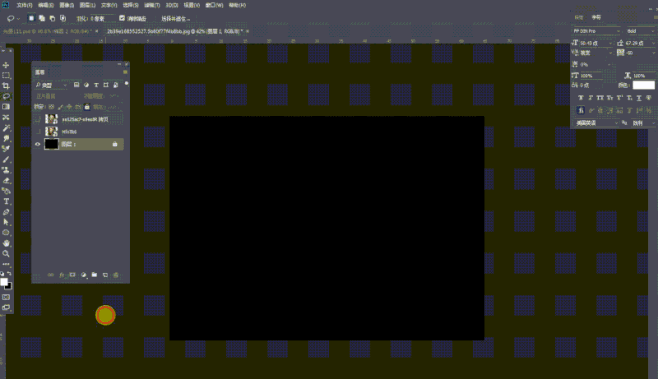Viewport: 658px width, 379px height.
Task: Switch to the .jpg document tab
Action: [175, 31]
